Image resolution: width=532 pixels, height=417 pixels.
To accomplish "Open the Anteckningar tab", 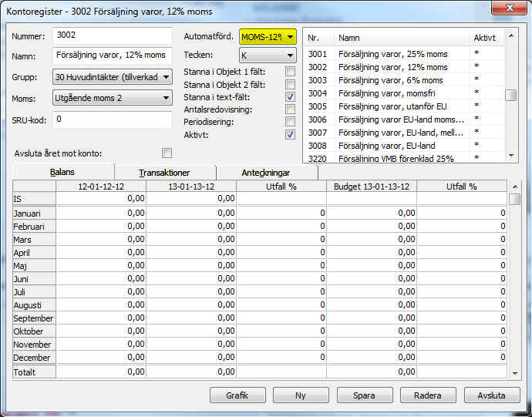I will (266, 173).
